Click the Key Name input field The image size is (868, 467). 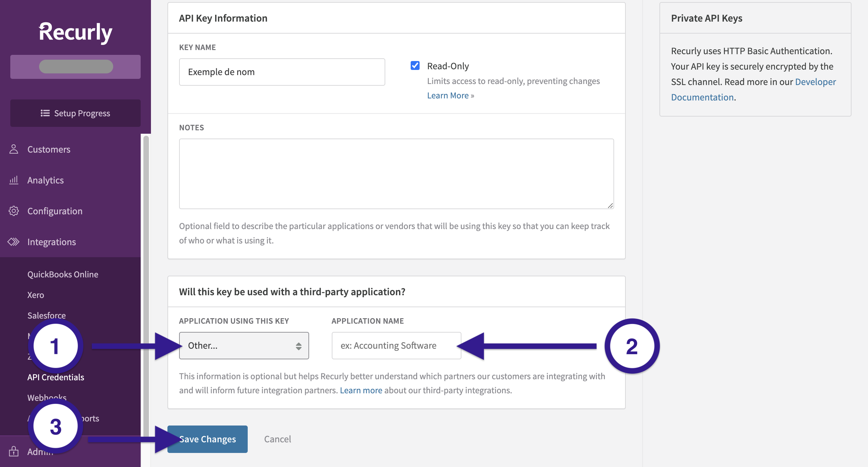[282, 72]
